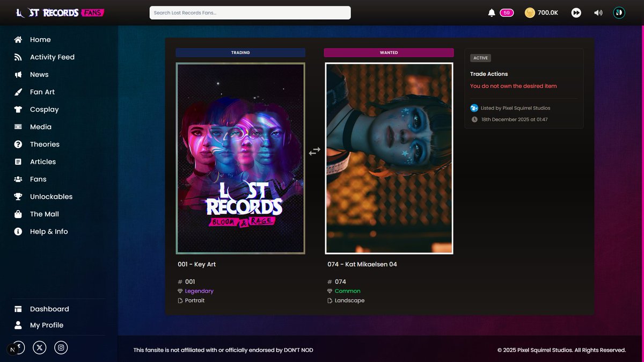
Task: Click the Legendary rarity label
Action: click(x=199, y=291)
